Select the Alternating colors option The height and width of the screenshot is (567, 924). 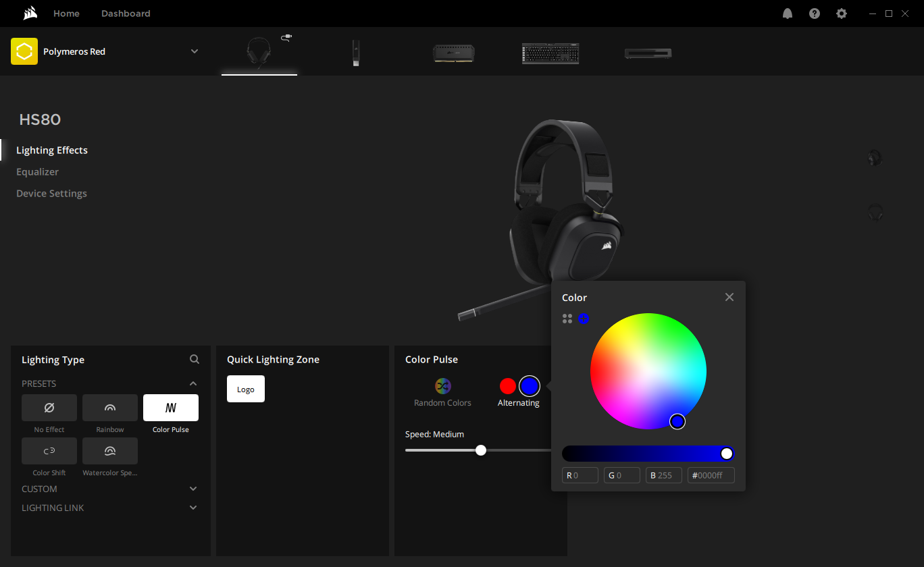point(518,403)
